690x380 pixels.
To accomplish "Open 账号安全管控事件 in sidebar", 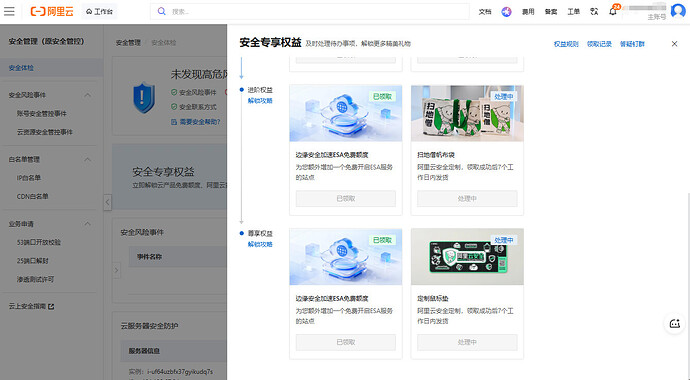I will coord(41,113).
